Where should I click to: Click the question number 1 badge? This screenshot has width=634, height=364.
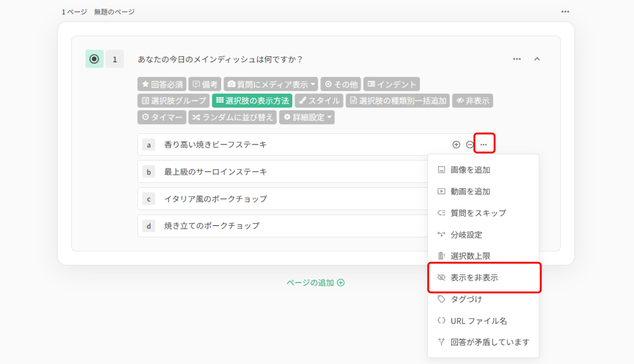[115, 59]
